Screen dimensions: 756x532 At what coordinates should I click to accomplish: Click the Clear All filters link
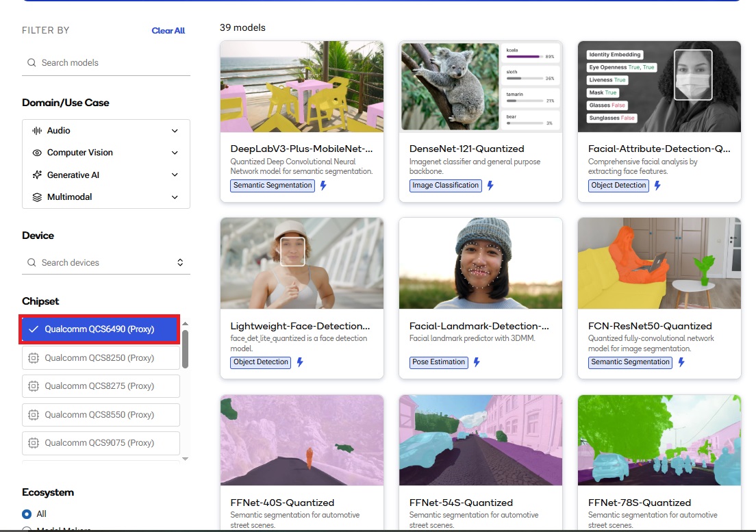(168, 30)
